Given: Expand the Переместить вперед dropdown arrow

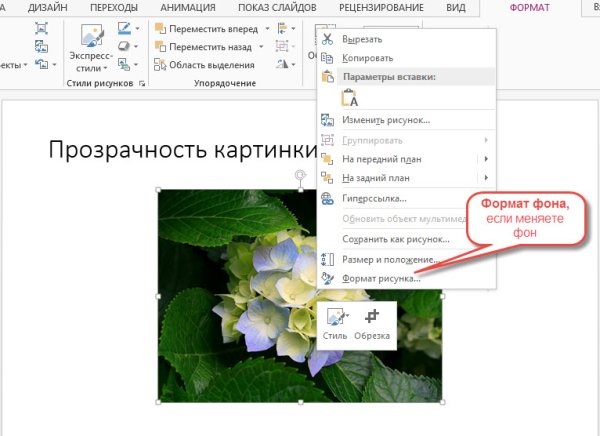Looking at the screenshot, I should click(x=267, y=29).
